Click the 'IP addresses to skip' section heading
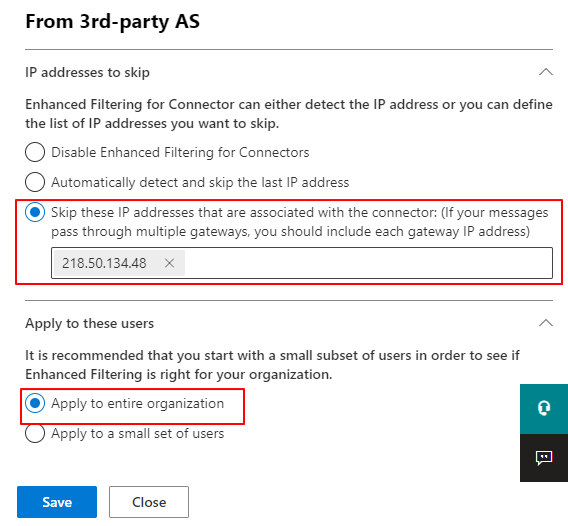The width and height of the screenshot is (568, 526). click(87, 72)
